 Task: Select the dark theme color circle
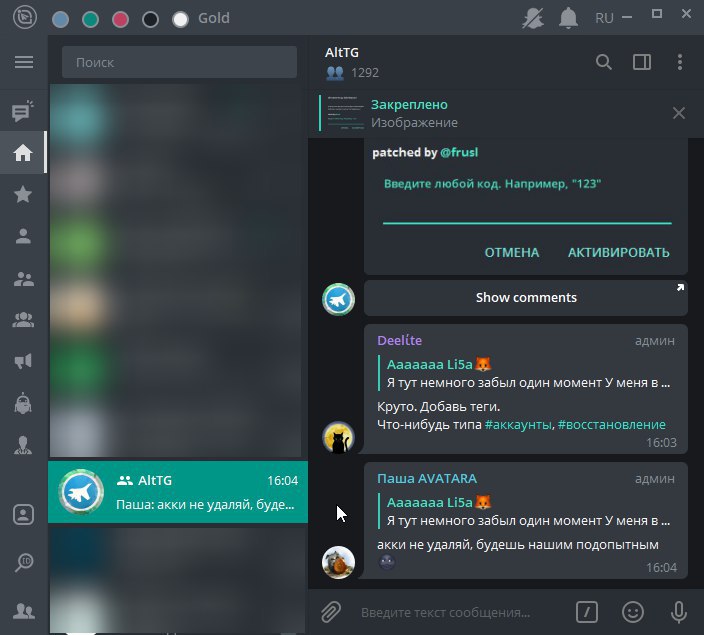pos(150,19)
